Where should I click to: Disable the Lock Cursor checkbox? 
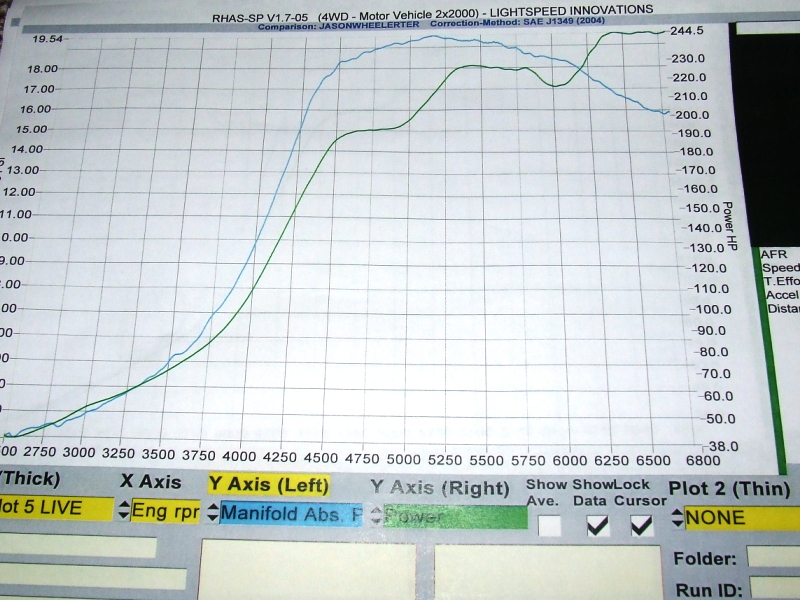[x=640, y=524]
